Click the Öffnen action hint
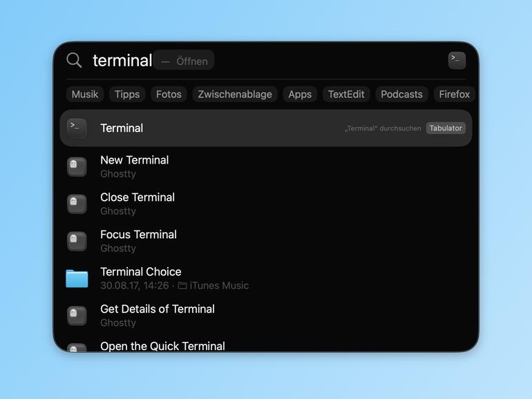532x399 pixels. pos(184,60)
